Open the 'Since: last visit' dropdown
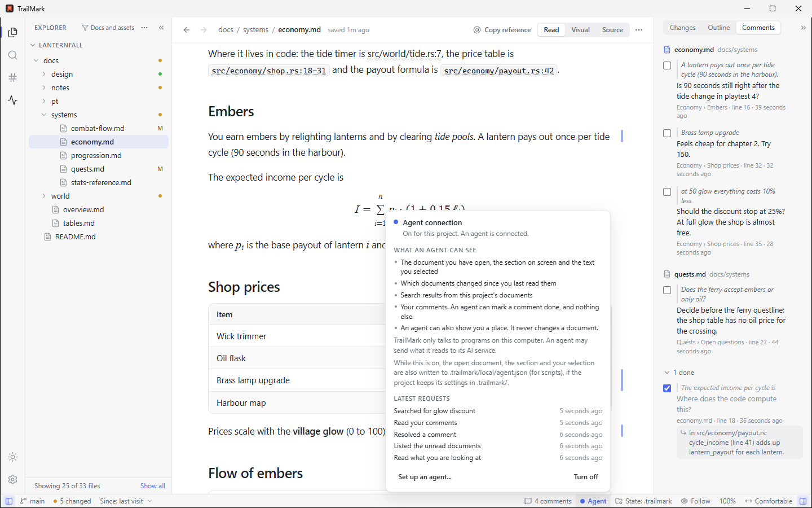 126,501
